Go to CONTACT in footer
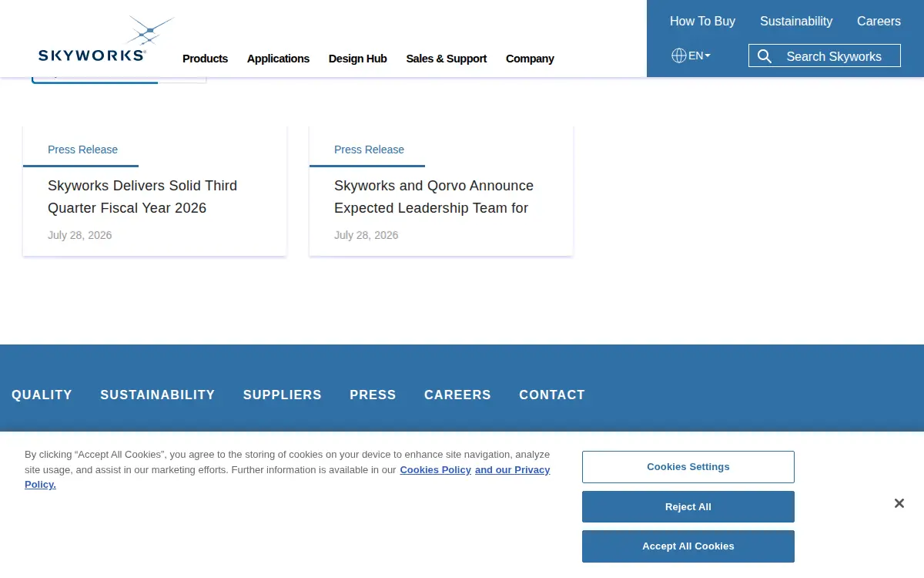This screenshot has width=924, height=578. click(x=551, y=395)
